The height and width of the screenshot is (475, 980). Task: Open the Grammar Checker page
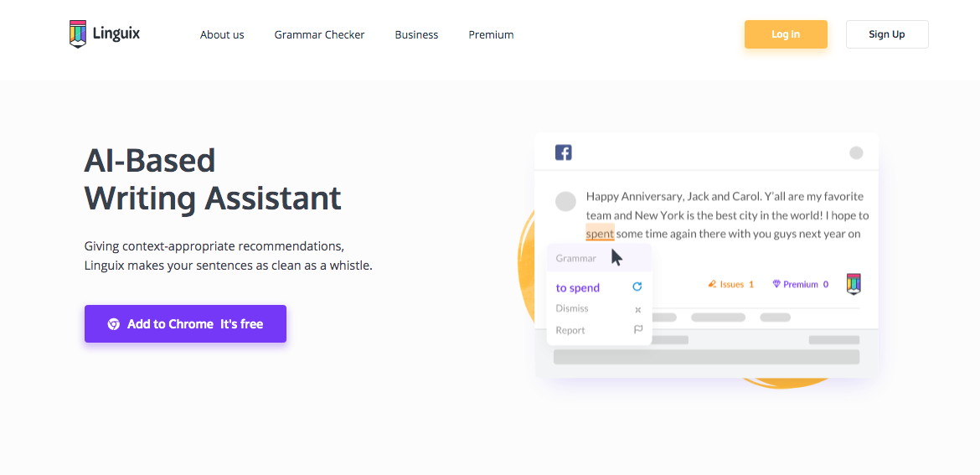pyautogui.click(x=319, y=35)
